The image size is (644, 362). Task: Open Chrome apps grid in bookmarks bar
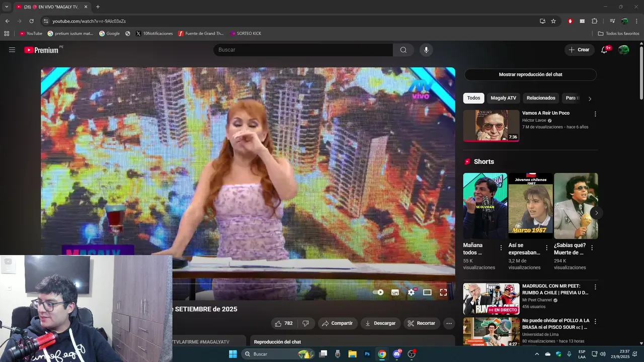click(7, 34)
